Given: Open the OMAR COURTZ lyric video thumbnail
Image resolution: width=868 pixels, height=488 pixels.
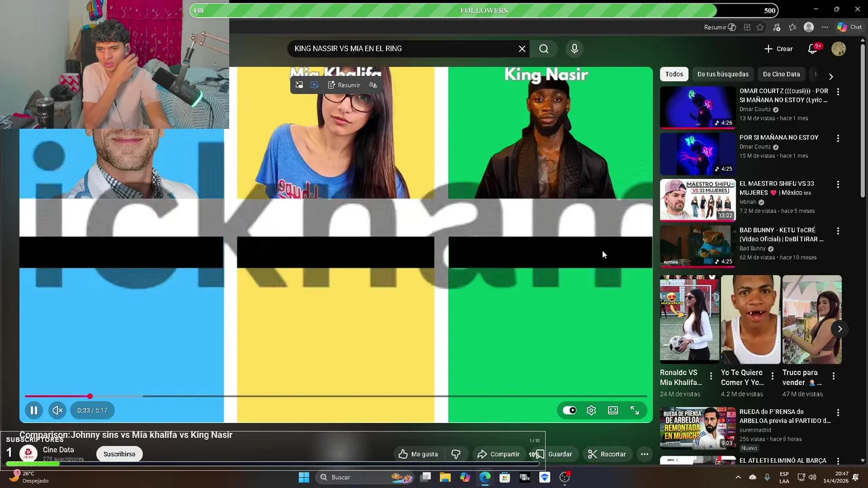Looking at the screenshot, I should [x=698, y=107].
